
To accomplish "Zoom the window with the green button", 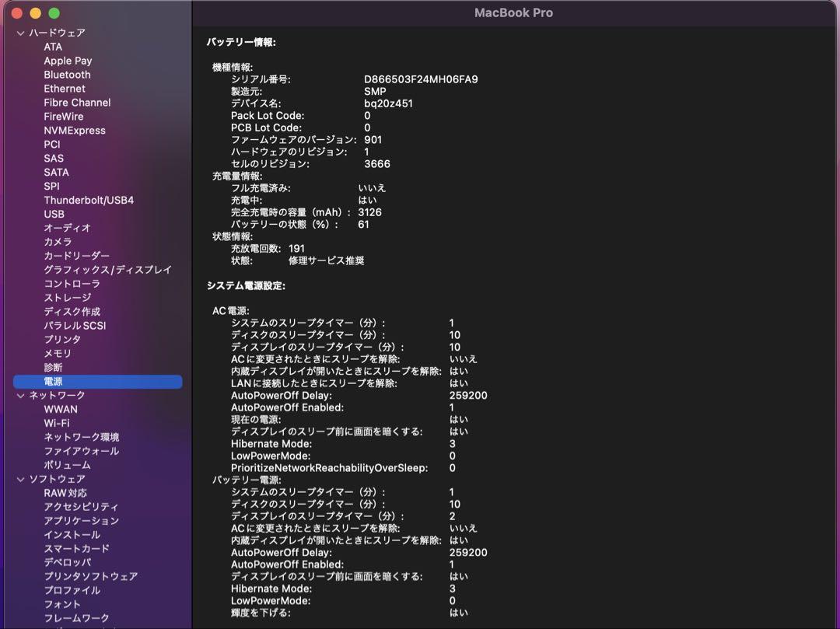I will [x=54, y=13].
